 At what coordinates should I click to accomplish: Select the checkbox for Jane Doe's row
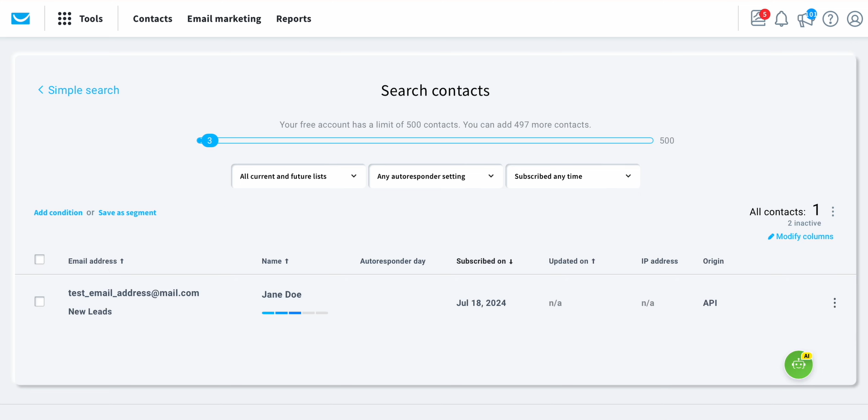40,301
